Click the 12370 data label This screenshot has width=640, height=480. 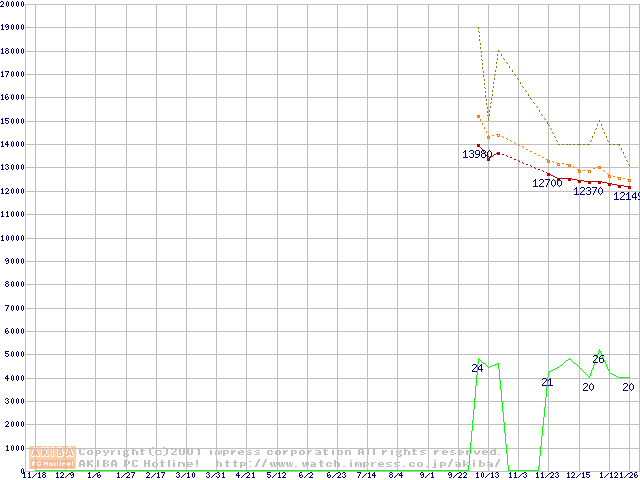point(588,191)
